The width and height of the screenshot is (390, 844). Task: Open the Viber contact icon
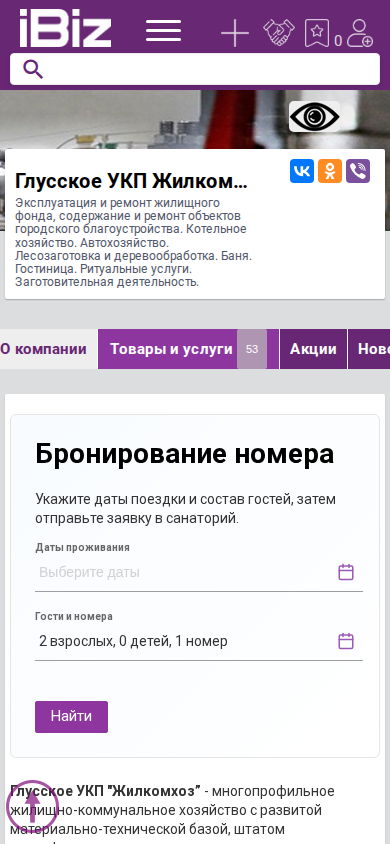point(358,171)
